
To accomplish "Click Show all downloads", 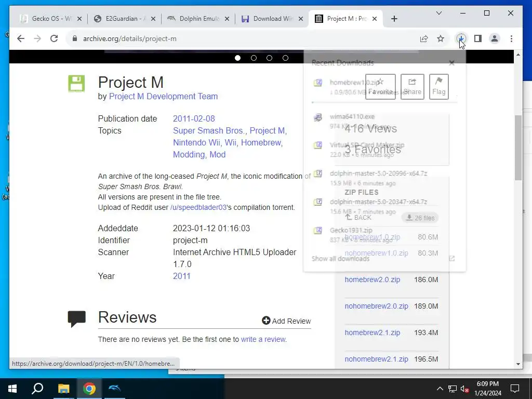I will point(340,259).
